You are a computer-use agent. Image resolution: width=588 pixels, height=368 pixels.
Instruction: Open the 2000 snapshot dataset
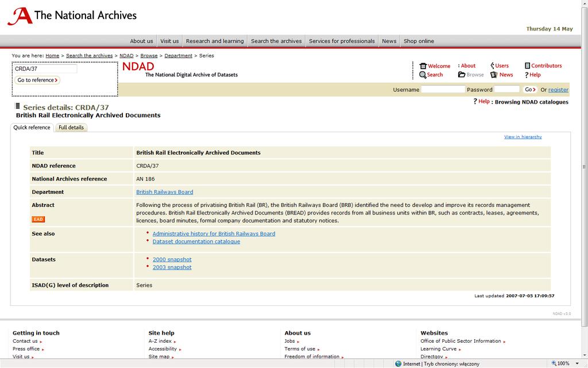click(x=172, y=259)
